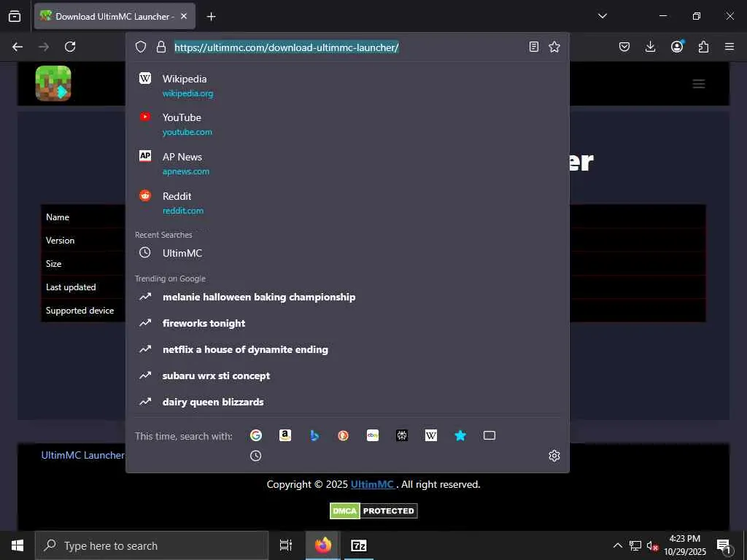The width and height of the screenshot is (747, 560).
Task: Go back to the previous page
Action: 18,47
